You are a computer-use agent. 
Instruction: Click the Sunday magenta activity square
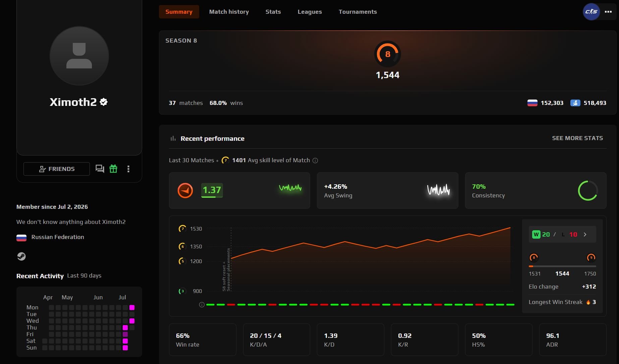[x=125, y=348]
